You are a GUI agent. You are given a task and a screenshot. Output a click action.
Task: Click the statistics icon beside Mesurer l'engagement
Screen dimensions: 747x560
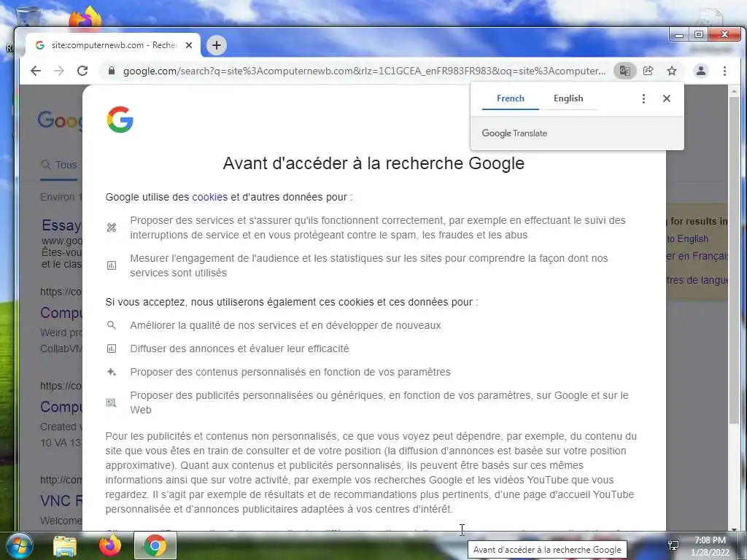pyautogui.click(x=112, y=265)
